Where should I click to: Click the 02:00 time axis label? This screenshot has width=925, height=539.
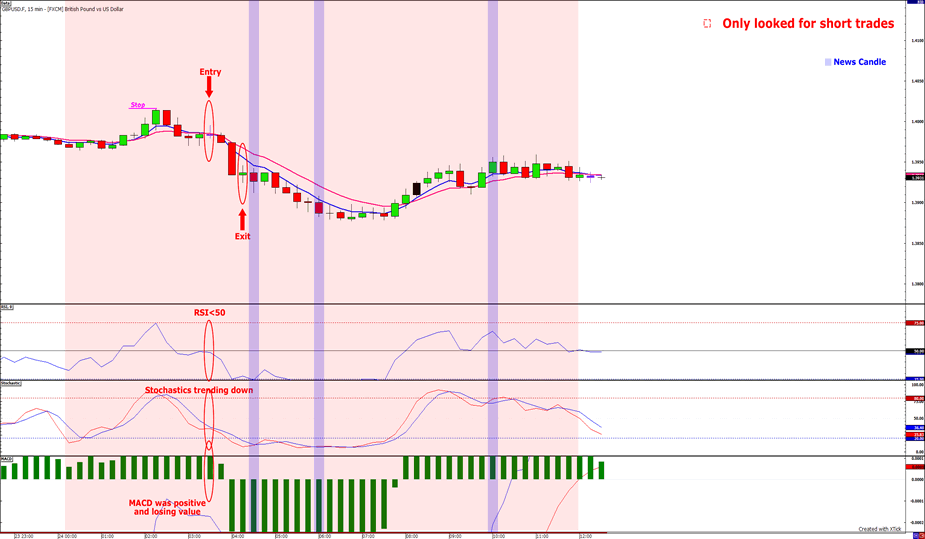click(151, 537)
